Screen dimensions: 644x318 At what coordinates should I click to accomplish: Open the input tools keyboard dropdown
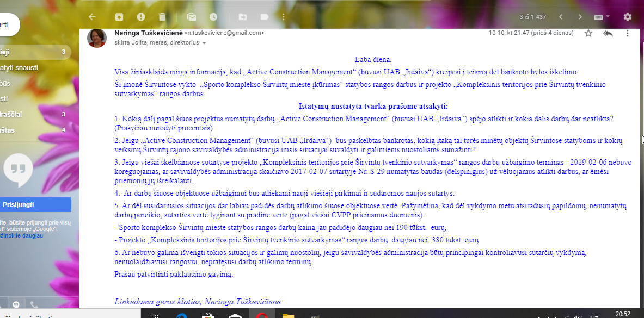pos(602,17)
